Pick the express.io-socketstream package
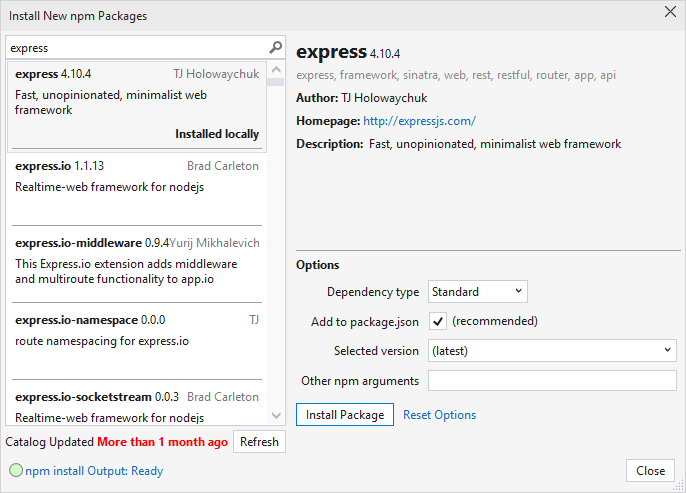This screenshot has height=493, width=686. (137, 405)
